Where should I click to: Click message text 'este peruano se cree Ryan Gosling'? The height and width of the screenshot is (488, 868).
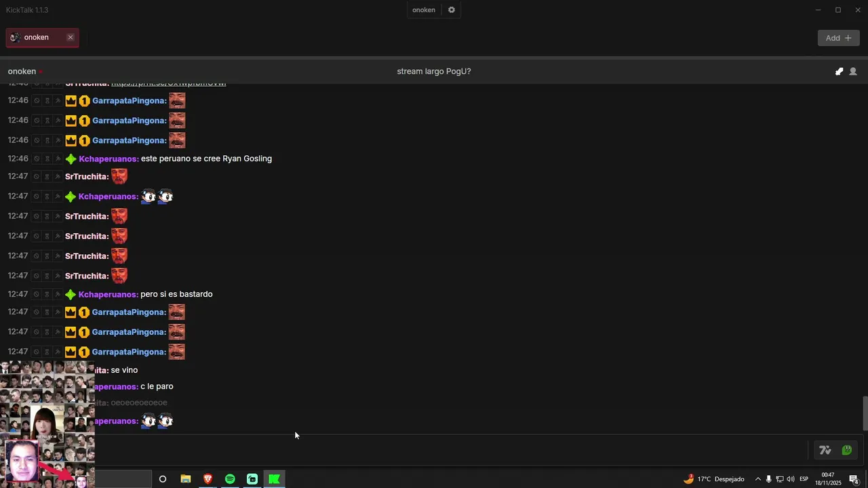coord(206,159)
